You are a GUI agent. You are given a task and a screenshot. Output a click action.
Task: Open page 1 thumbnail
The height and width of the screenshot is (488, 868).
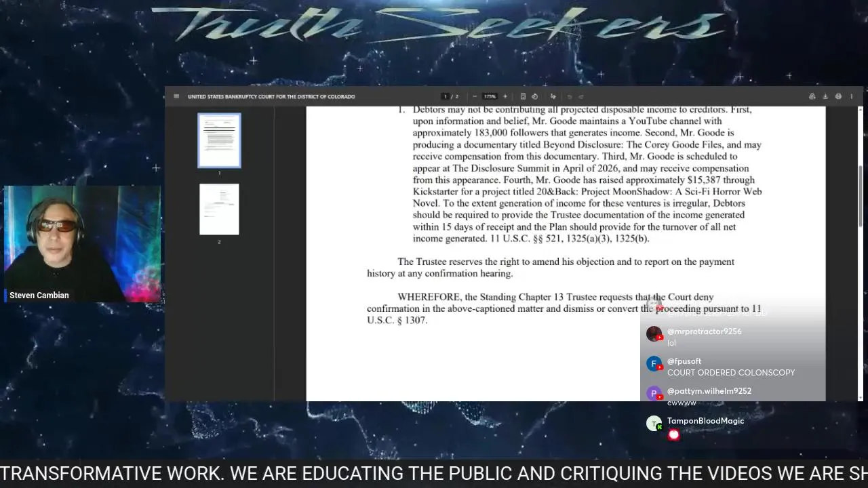coord(219,140)
